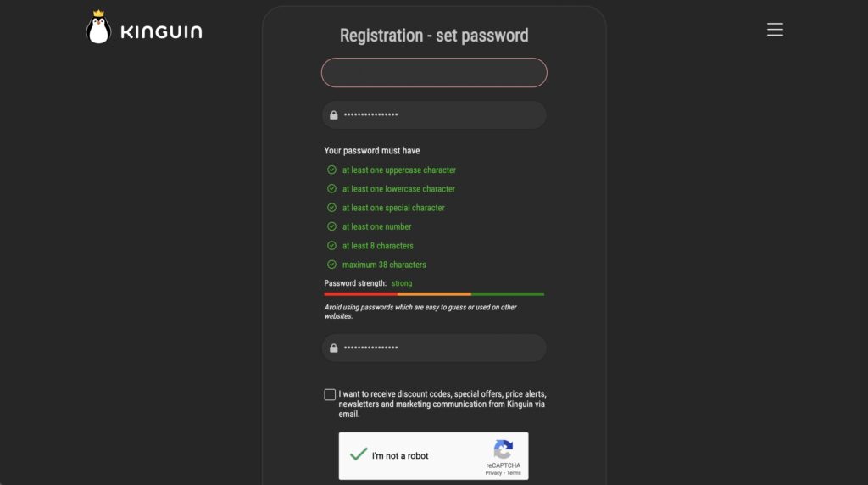Click the lowercase character requirement checkmark icon

tap(332, 189)
